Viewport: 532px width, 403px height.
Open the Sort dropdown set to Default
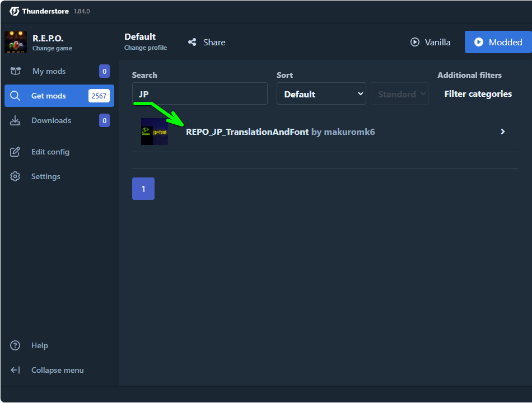click(321, 93)
